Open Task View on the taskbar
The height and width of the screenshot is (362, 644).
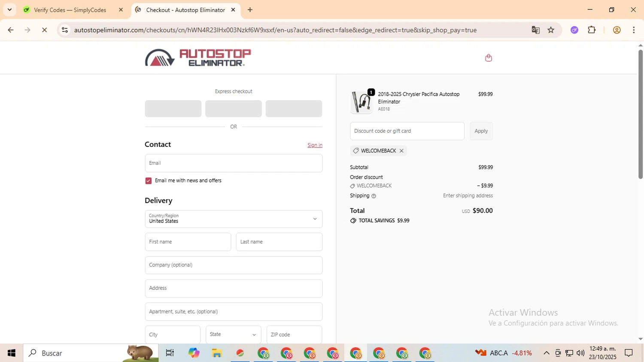(170, 353)
